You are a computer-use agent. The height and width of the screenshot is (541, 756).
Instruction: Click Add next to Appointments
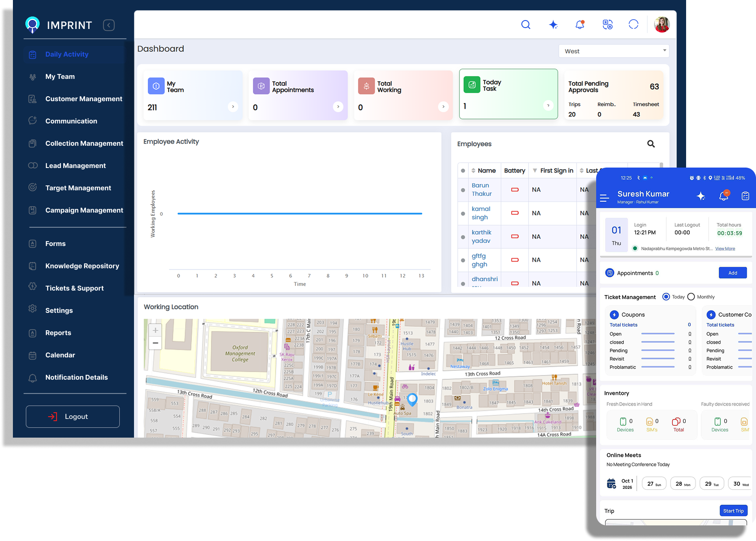point(733,273)
